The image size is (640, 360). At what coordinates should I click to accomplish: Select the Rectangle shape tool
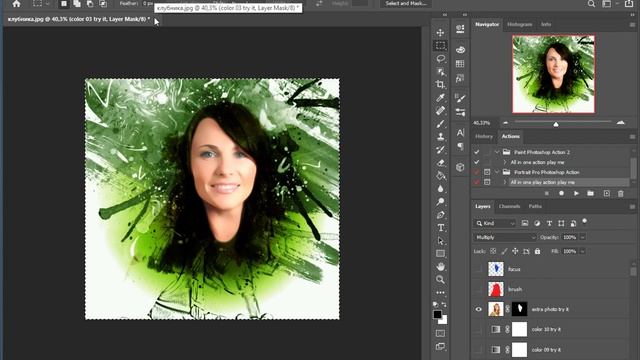point(440,253)
